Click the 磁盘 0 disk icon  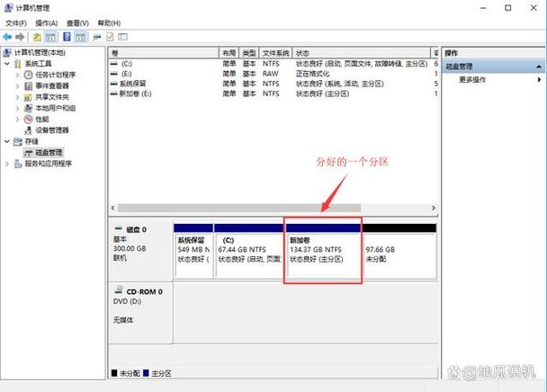[119, 228]
